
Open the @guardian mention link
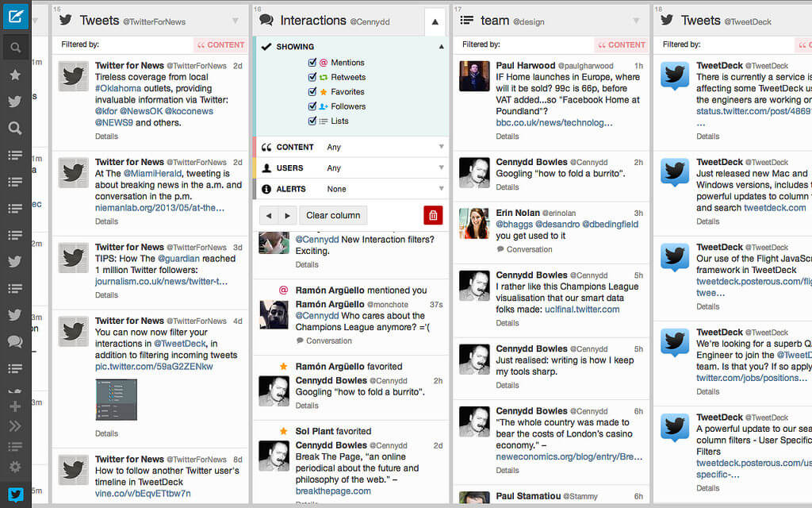click(178, 259)
